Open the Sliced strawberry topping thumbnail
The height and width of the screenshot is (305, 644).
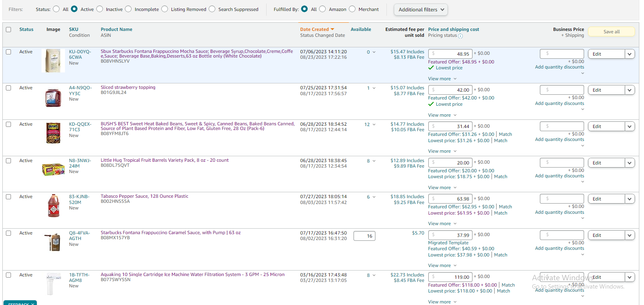(53, 98)
